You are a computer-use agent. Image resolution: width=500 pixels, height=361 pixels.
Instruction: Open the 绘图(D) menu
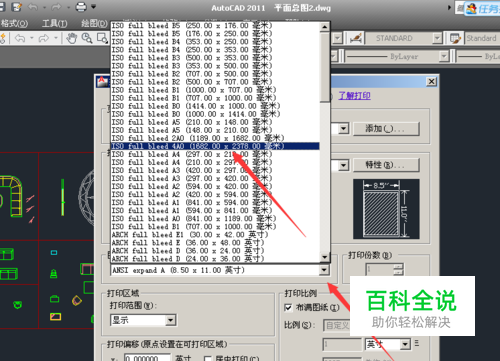tap(94, 23)
